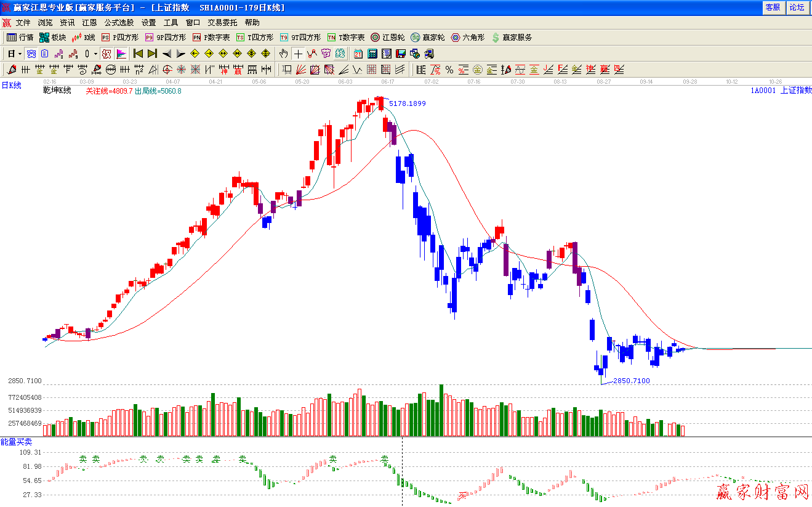Open the 六角形 hexagon tool
This screenshot has height=507, width=812.
[x=467, y=38]
